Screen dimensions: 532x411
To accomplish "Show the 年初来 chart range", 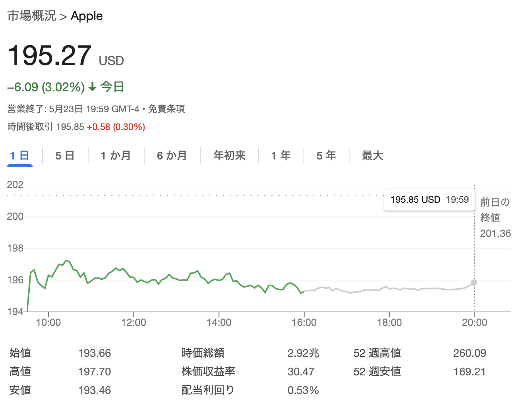I will coord(229,156).
